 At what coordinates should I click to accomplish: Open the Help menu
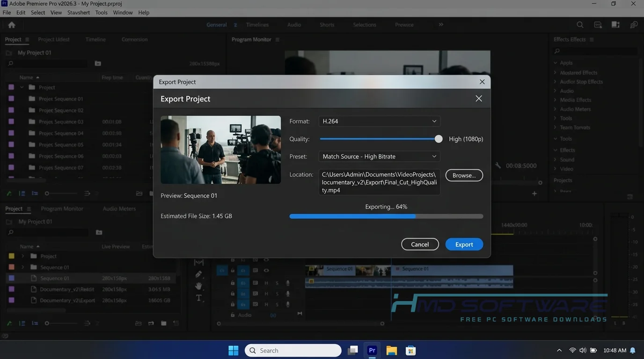(144, 13)
